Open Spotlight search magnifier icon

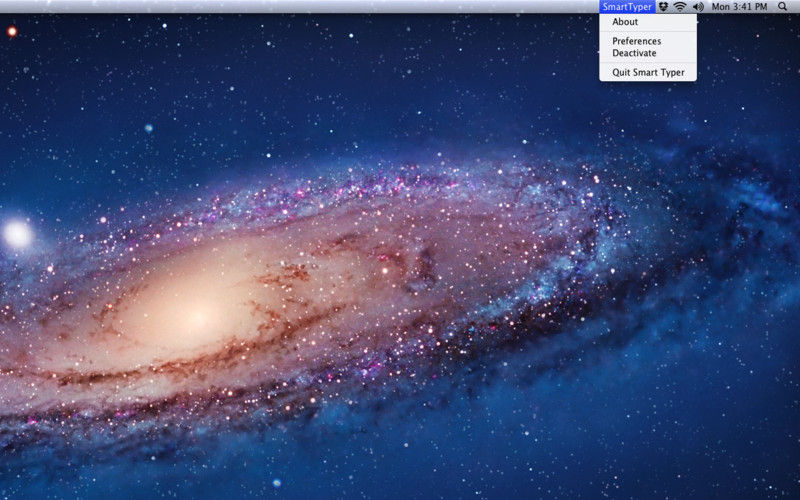click(782, 7)
